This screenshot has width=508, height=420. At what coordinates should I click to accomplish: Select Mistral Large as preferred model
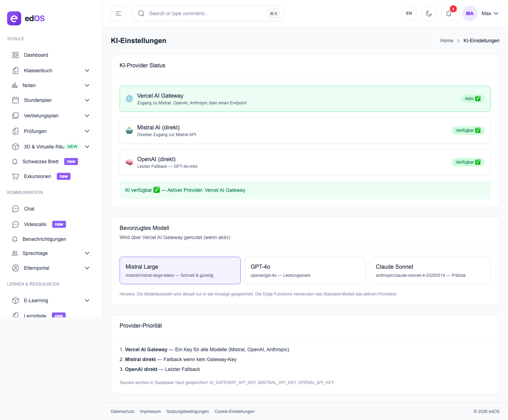[180, 270]
